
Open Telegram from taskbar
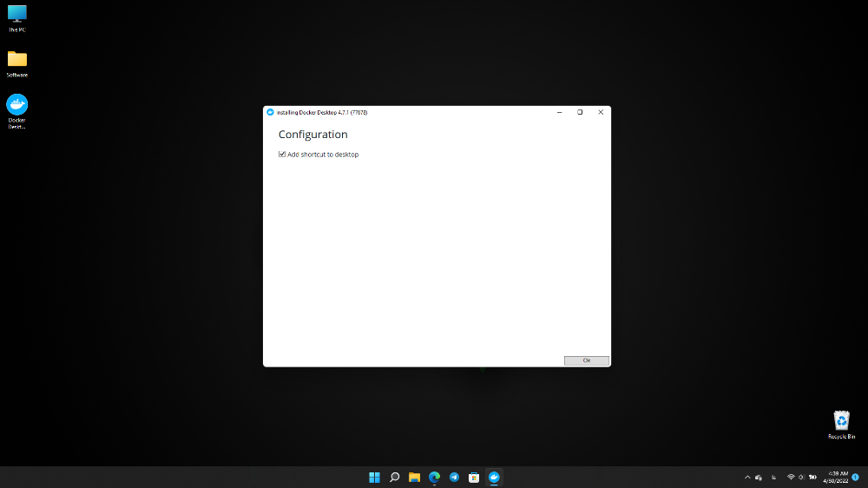[455, 478]
